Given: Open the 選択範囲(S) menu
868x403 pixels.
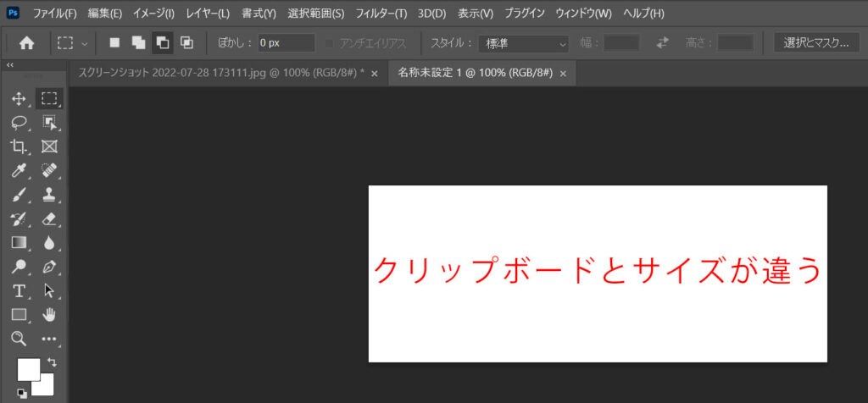Looking at the screenshot, I should coord(315,14).
